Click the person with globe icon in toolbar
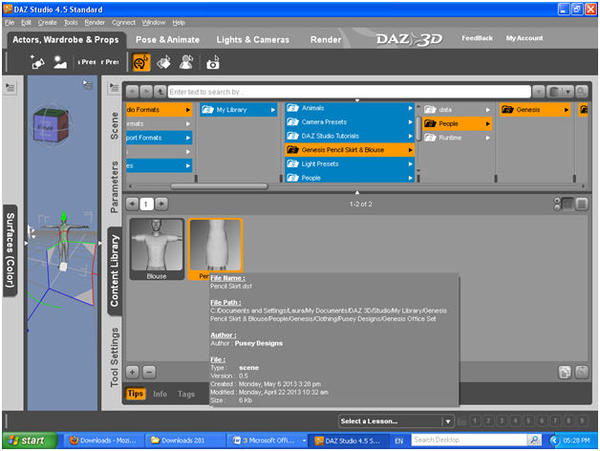The height and width of the screenshot is (451, 600). 186,62
